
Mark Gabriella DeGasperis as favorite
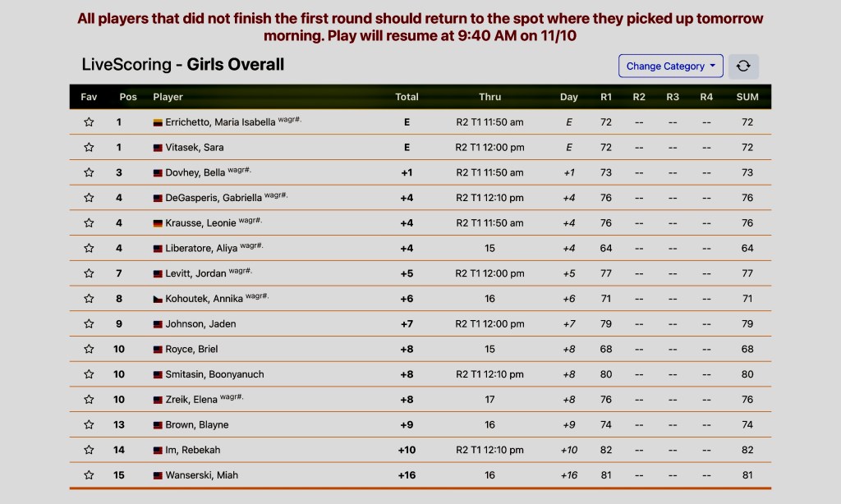[x=89, y=198]
